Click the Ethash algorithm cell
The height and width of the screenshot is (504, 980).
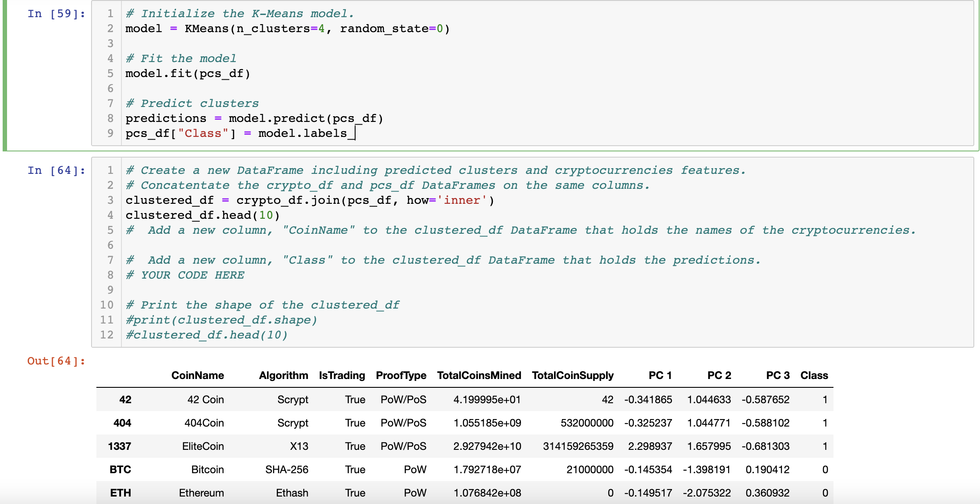click(x=292, y=493)
